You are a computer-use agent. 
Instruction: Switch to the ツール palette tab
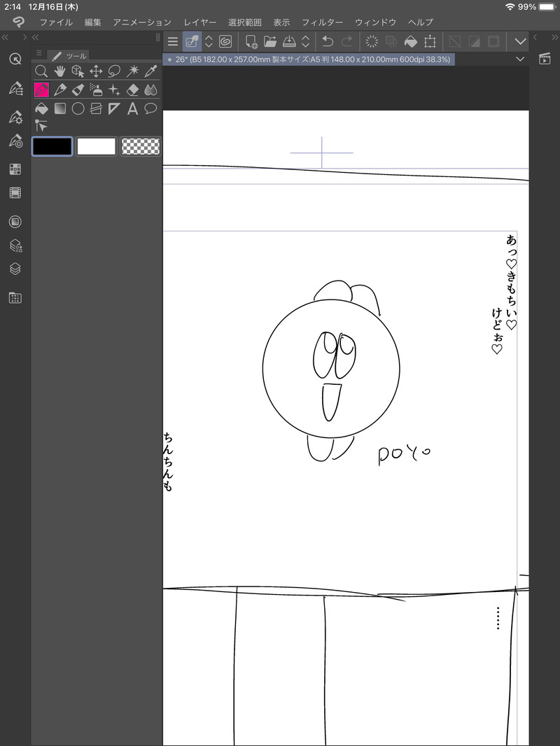(69, 56)
